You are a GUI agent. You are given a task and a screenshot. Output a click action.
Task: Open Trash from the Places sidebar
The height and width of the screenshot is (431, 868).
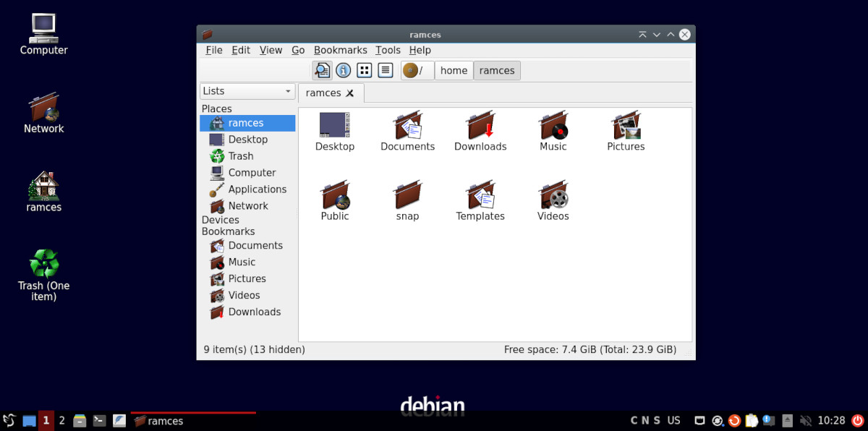click(x=239, y=155)
